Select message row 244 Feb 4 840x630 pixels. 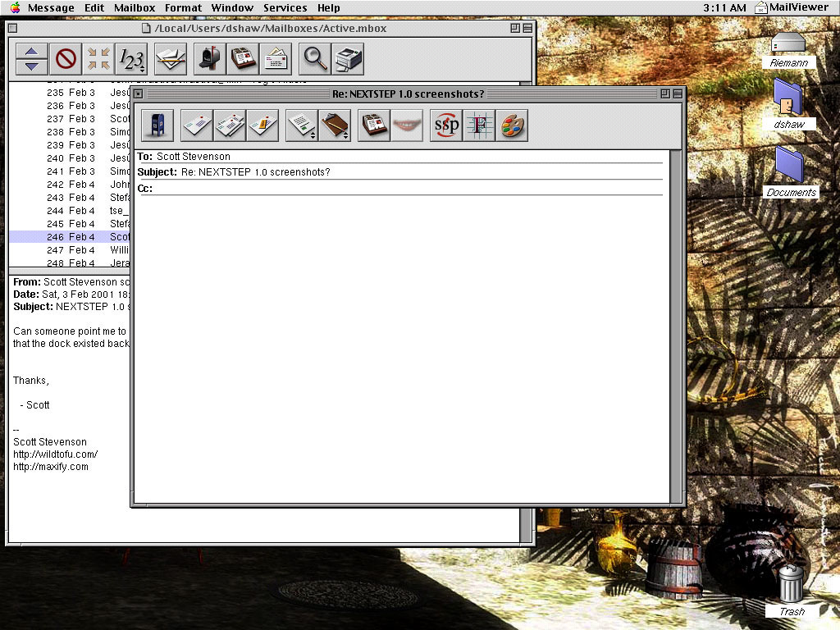coord(70,211)
